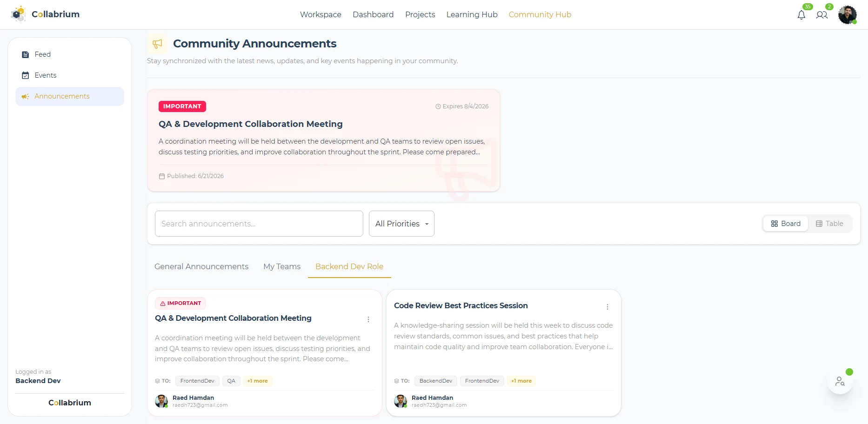
Task: Click the FrontendDev tag on Code Review card
Action: coord(482,381)
